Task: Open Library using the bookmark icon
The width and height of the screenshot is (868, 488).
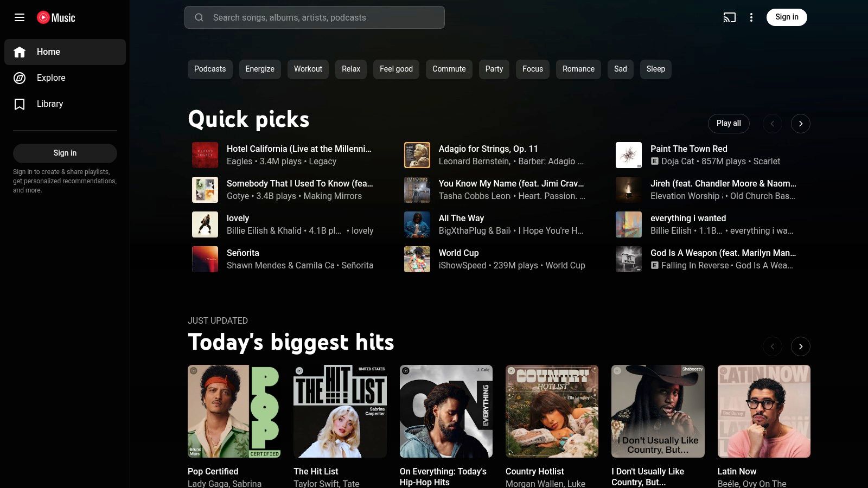Action: pyautogui.click(x=20, y=104)
